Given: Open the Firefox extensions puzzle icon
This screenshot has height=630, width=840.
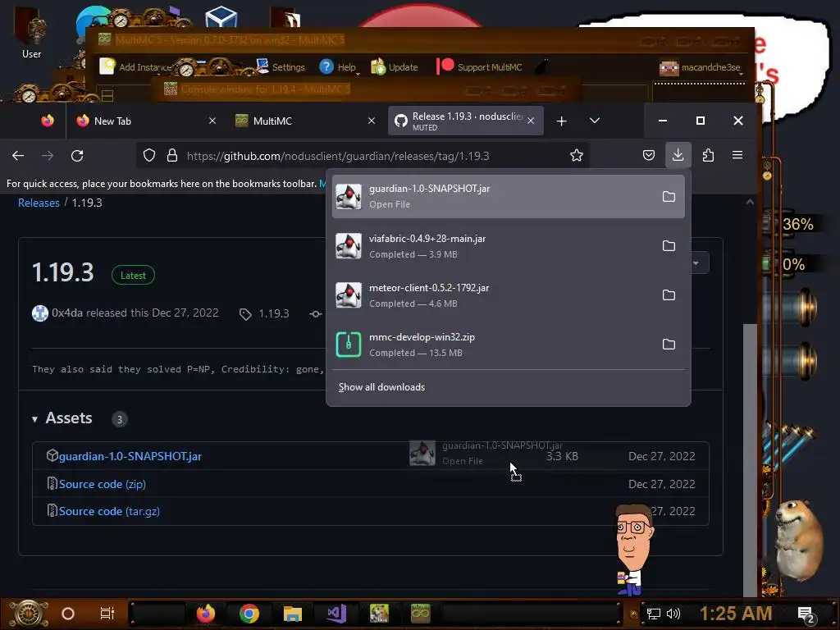Looking at the screenshot, I should click(x=708, y=155).
